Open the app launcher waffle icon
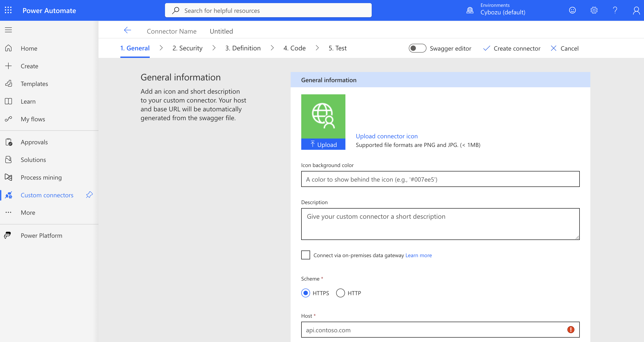The height and width of the screenshot is (342, 644). click(8, 10)
